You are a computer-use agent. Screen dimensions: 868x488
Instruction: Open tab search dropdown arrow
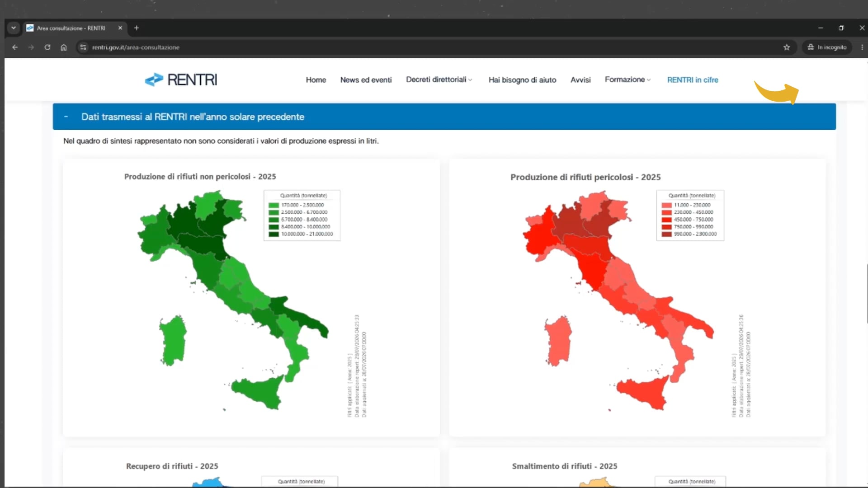tap(14, 28)
